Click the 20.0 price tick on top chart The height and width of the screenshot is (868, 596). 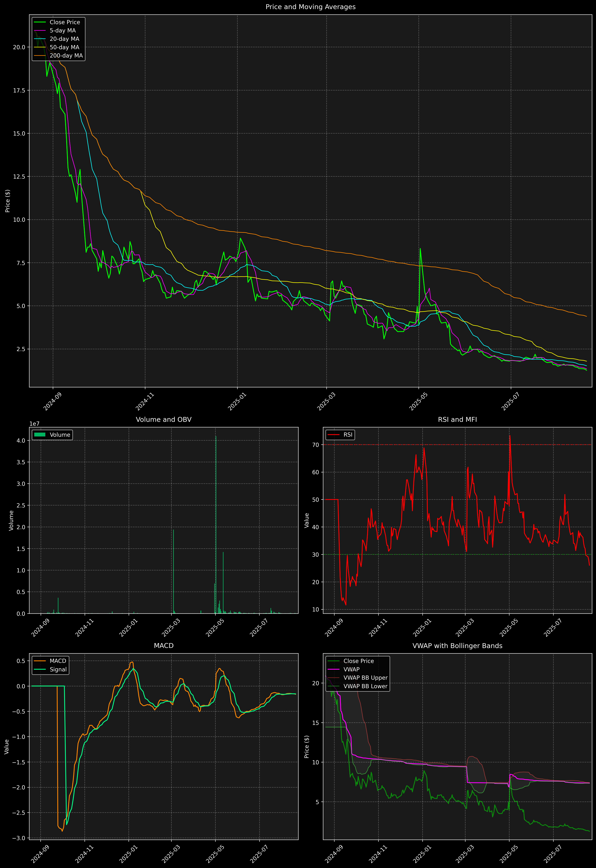19,47
